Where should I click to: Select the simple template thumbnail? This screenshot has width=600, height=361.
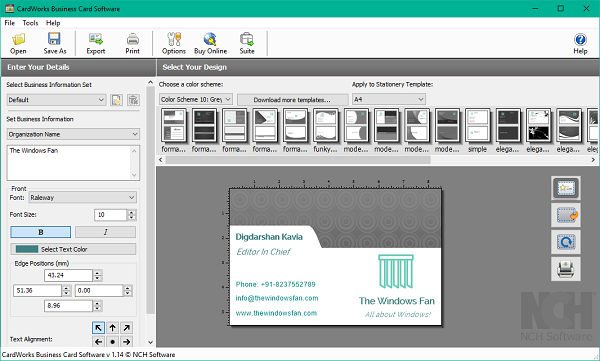pos(478,131)
